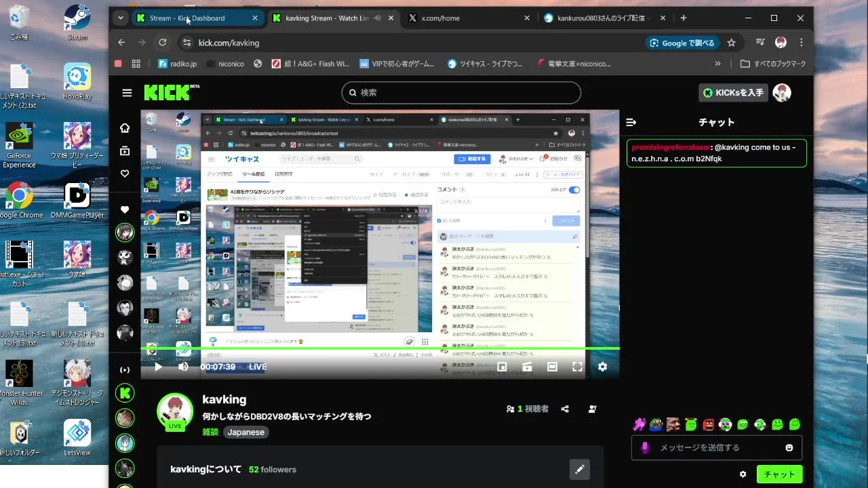868x488 pixels.
Task: Open Chrome media controls icon
Action: [759, 43]
